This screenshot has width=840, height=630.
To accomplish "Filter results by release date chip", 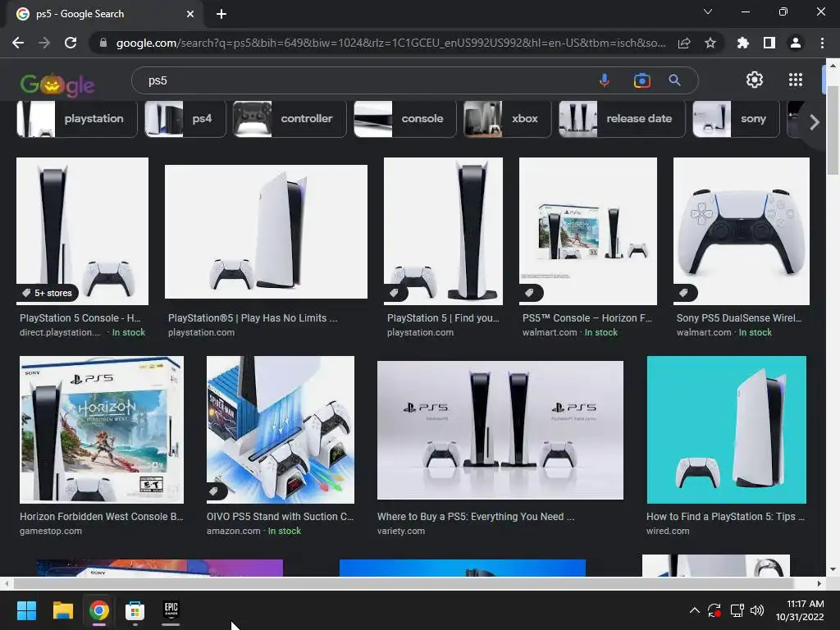I will pyautogui.click(x=622, y=119).
